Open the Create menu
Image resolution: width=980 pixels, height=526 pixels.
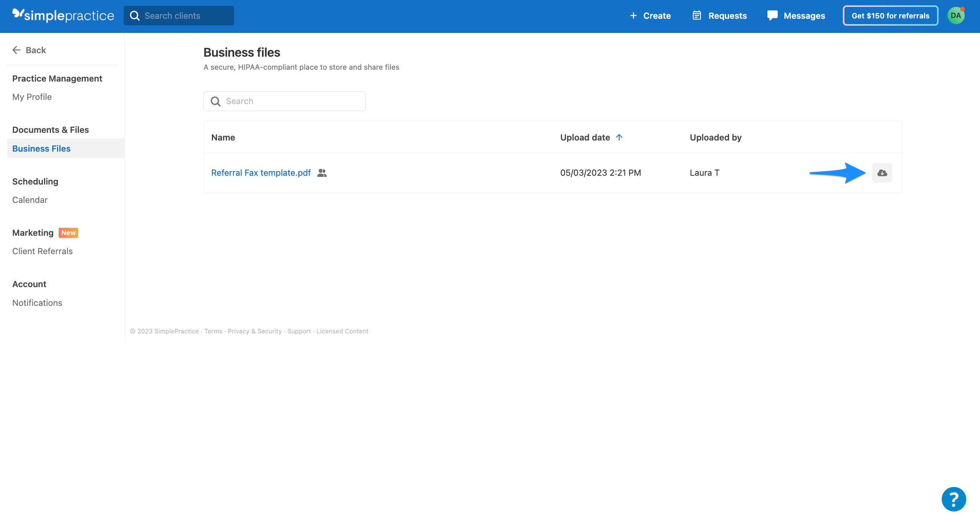[x=650, y=16]
